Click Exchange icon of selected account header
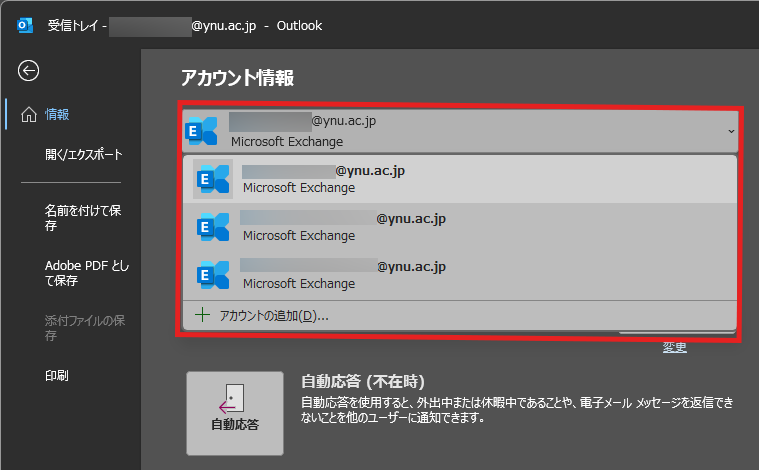Screen dimensions: 759x470 [201, 131]
